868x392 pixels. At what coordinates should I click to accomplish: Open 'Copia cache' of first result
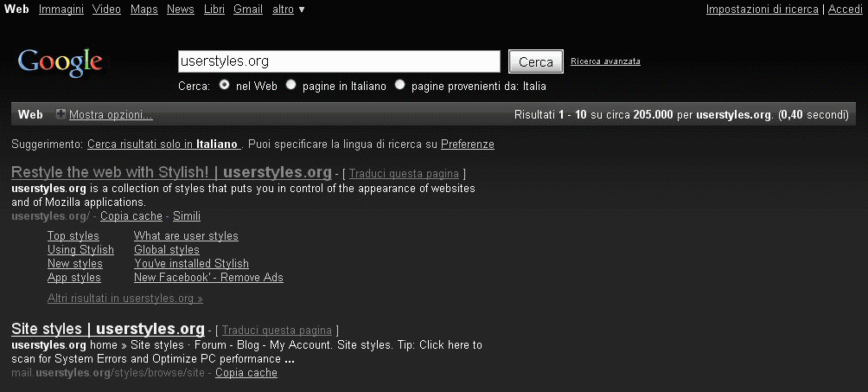[x=131, y=215]
